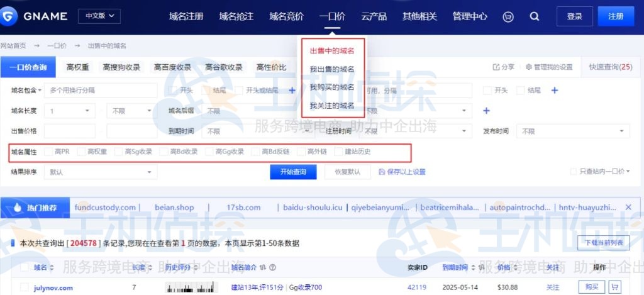This screenshot has width=644, height=295.
Task: Toggle the 建站历史 checkbox
Action: point(338,152)
